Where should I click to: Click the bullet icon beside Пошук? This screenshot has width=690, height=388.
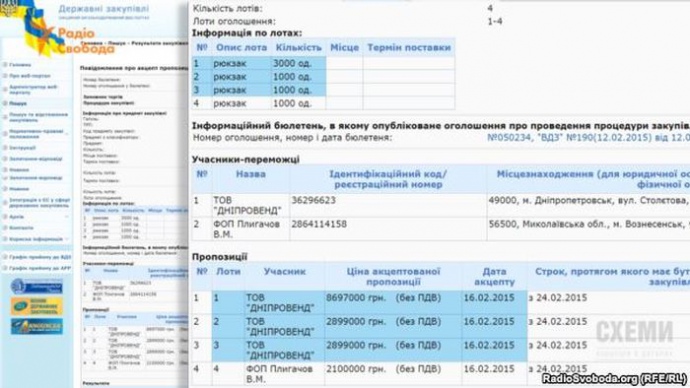(x=5, y=103)
